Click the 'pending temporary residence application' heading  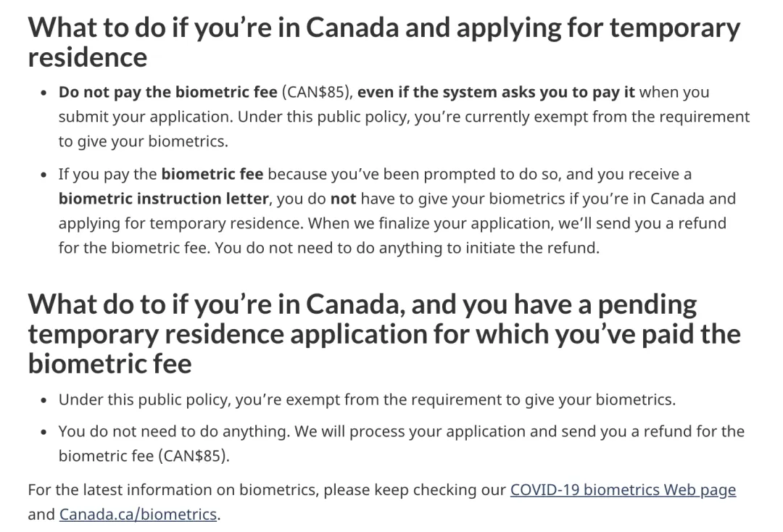pyautogui.click(x=384, y=333)
